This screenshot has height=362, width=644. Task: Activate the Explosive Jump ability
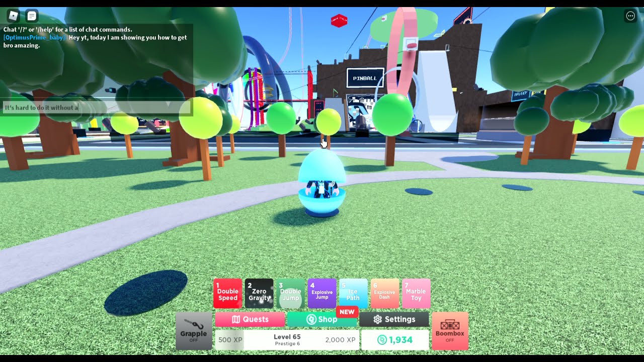pyautogui.click(x=322, y=294)
